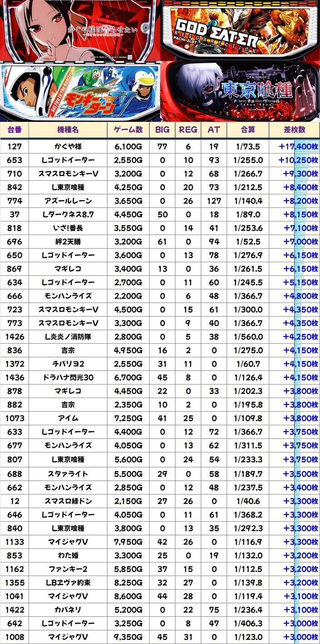Screen dimensions: 320x644
Task: Select machine number 653 cell
Action: [15, 160]
